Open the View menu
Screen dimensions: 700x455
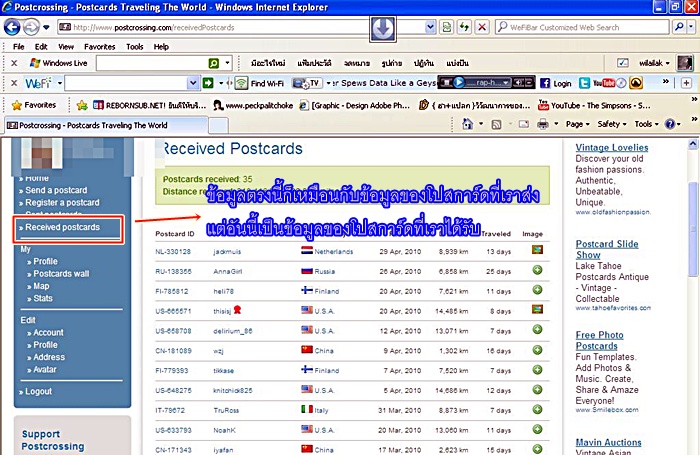[x=66, y=46]
